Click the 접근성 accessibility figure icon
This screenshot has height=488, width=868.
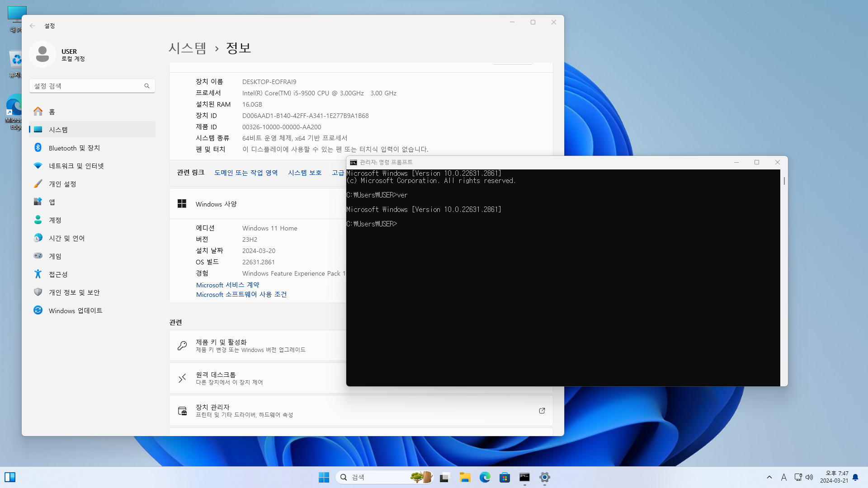tap(38, 274)
